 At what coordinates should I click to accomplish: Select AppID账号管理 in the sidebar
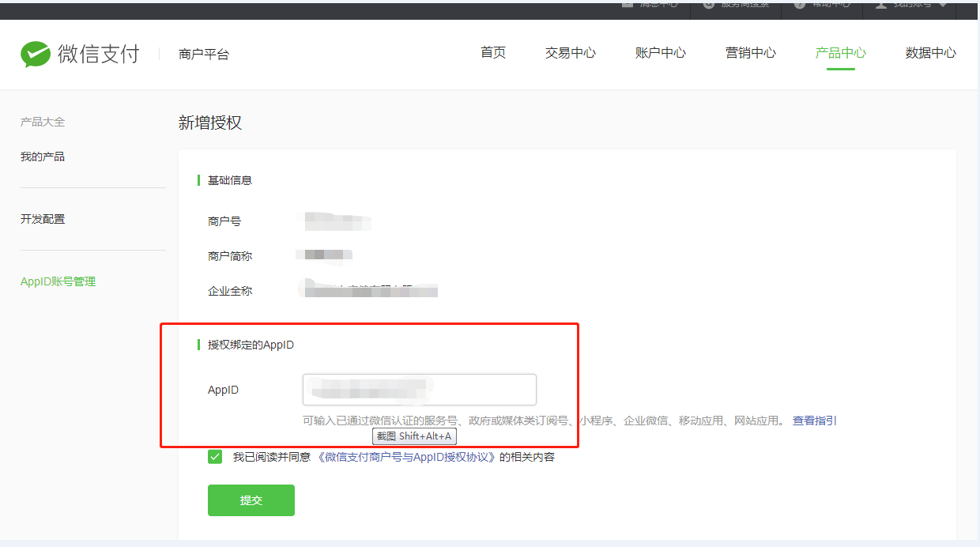(x=58, y=281)
